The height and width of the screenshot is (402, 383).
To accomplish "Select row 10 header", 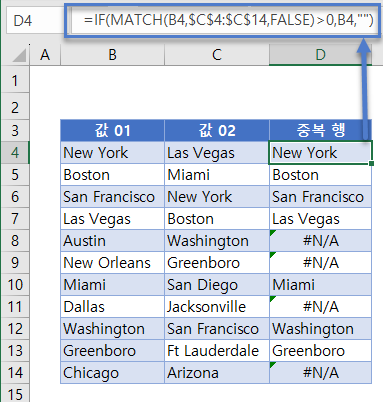I will (x=15, y=285).
